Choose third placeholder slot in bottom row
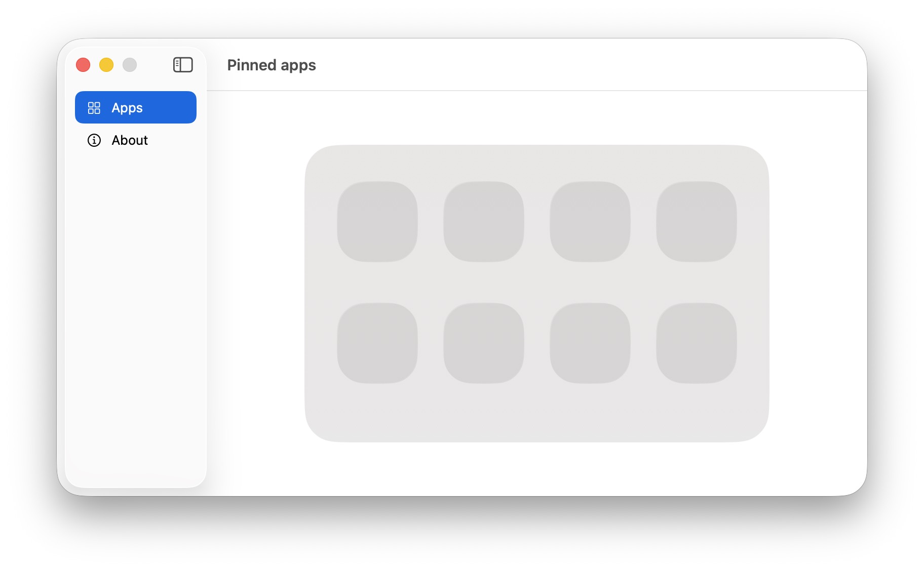The height and width of the screenshot is (571, 924). pyautogui.click(x=590, y=343)
